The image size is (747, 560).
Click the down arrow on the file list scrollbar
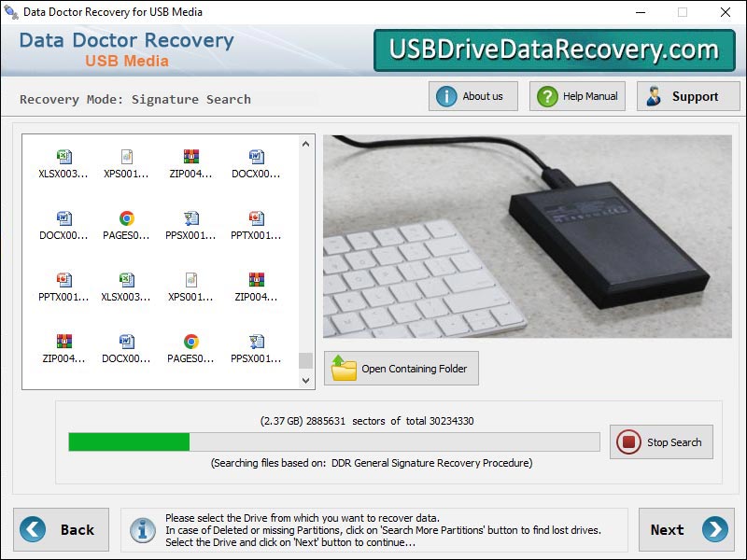pyautogui.click(x=304, y=380)
